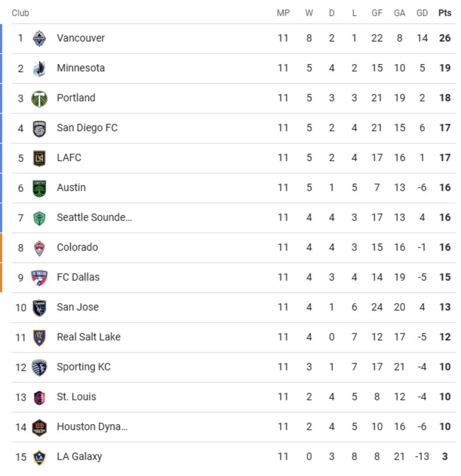Image resolution: width=461 pixels, height=476 pixels.
Task: Click the San Diego FC crest
Action: 39,129
